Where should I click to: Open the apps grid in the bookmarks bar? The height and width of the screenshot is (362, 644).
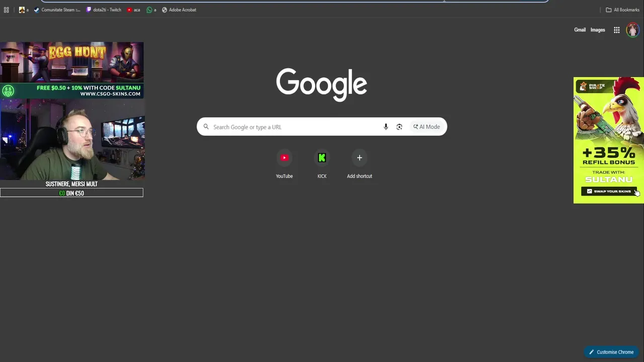pos(7,10)
